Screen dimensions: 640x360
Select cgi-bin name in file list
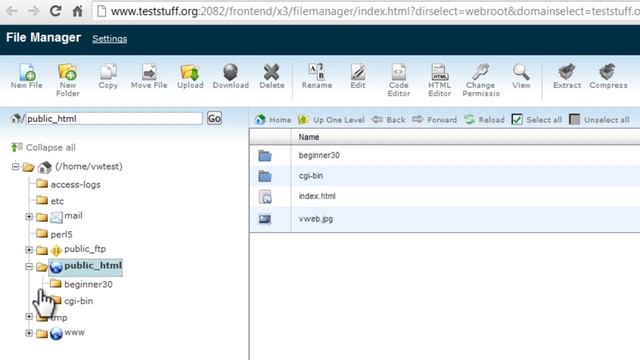[311, 176]
